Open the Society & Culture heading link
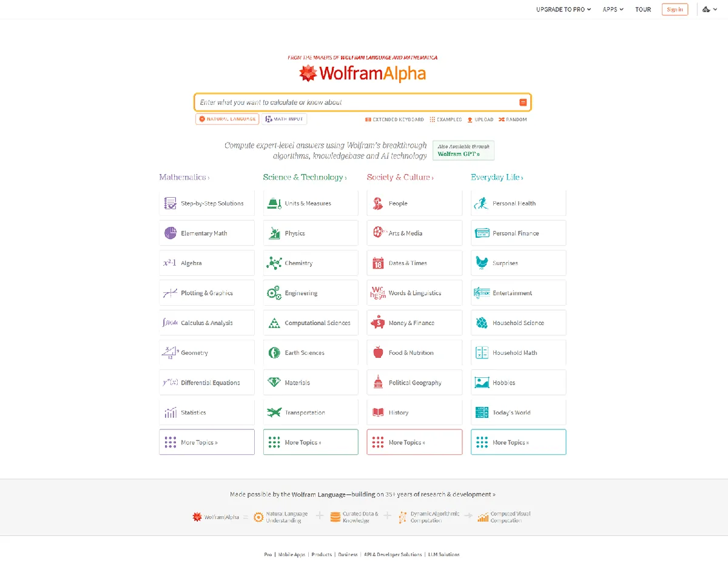728x561 pixels. click(400, 177)
